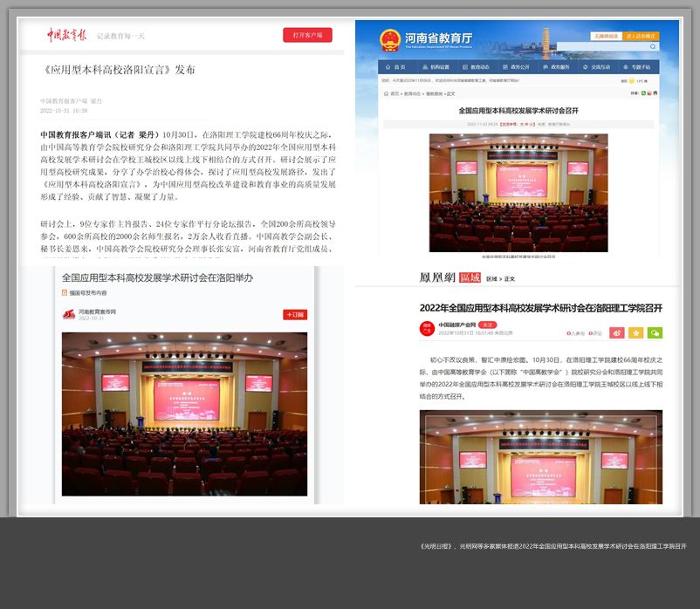The image size is (700, 609).
Task: Open 专题子站 in the navigation bar
Action: point(637,67)
